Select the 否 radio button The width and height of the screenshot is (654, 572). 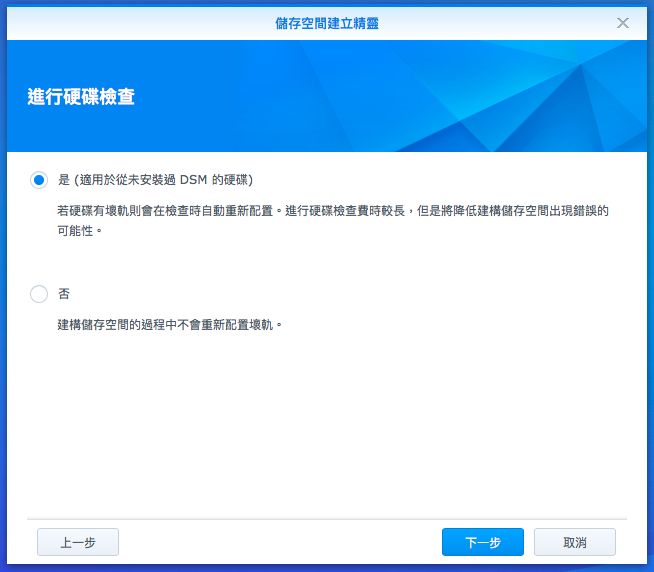tap(39, 294)
